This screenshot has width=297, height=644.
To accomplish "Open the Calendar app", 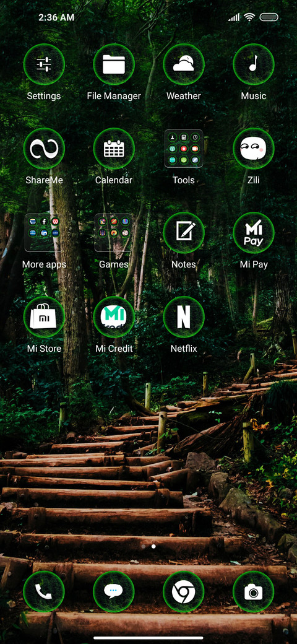I will pos(114,149).
